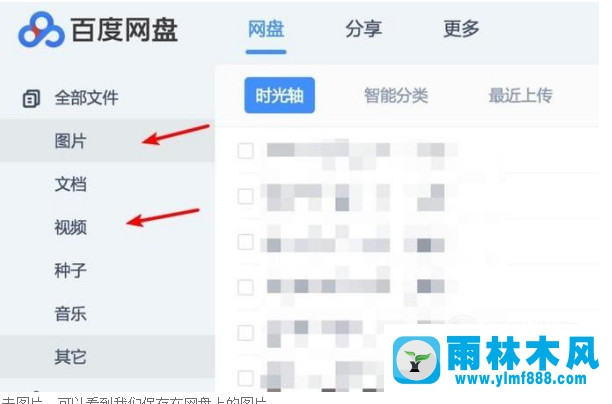Screen dimensions: 612x404
Task: Click the Baidu Netdisk cloud logo icon
Action: [x=41, y=30]
